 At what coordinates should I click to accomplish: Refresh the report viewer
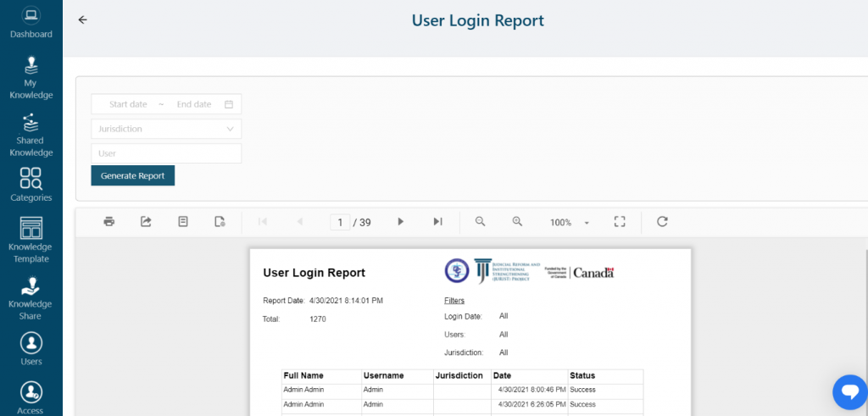click(662, 222)
